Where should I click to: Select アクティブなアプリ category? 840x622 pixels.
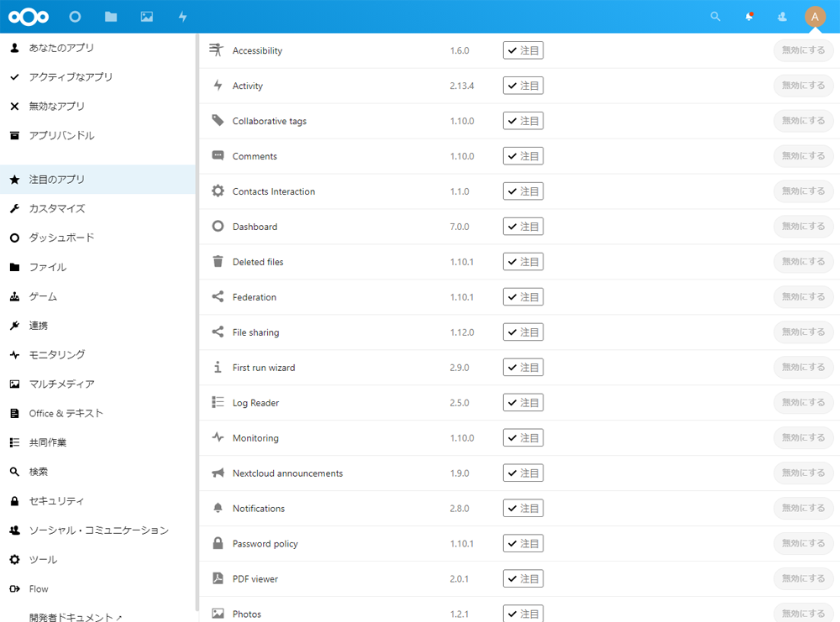coord(98,77)
